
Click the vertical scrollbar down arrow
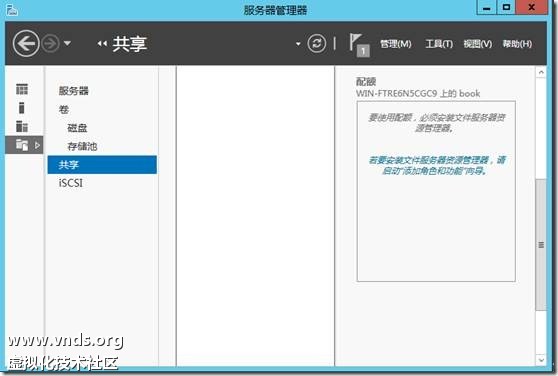(541, 360)
